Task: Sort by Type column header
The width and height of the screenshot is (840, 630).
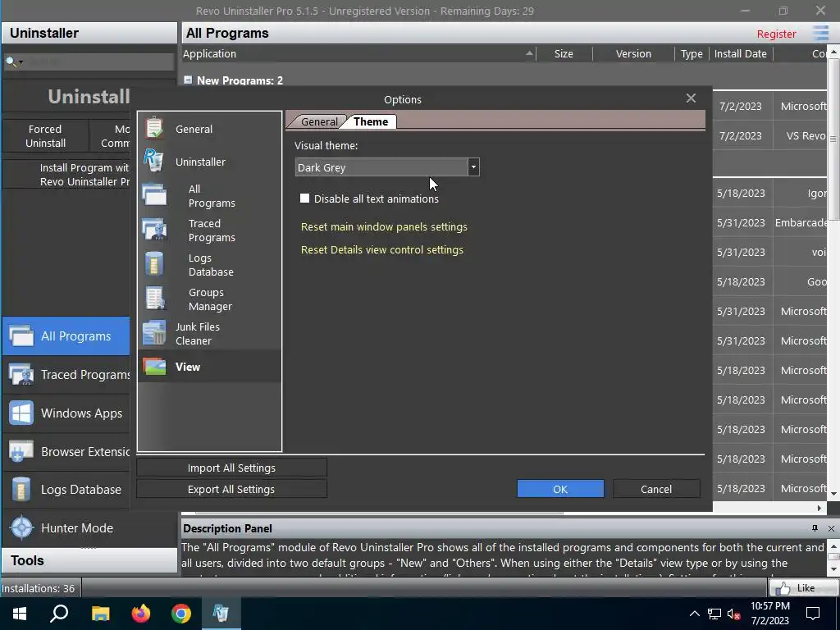Action: [x=692, y=53]
